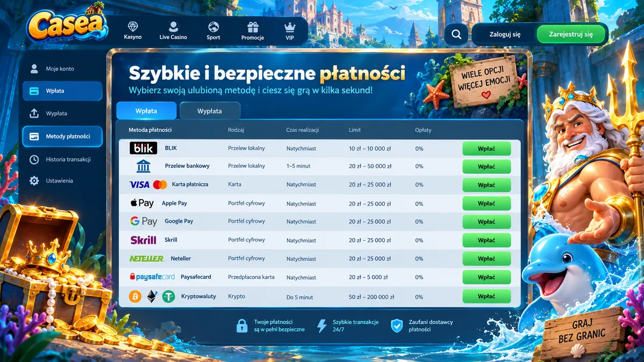This screenshot has width=644, height=362.
Task: Click the shield checkmark trusted providers icon
Action: pos(397,326)
